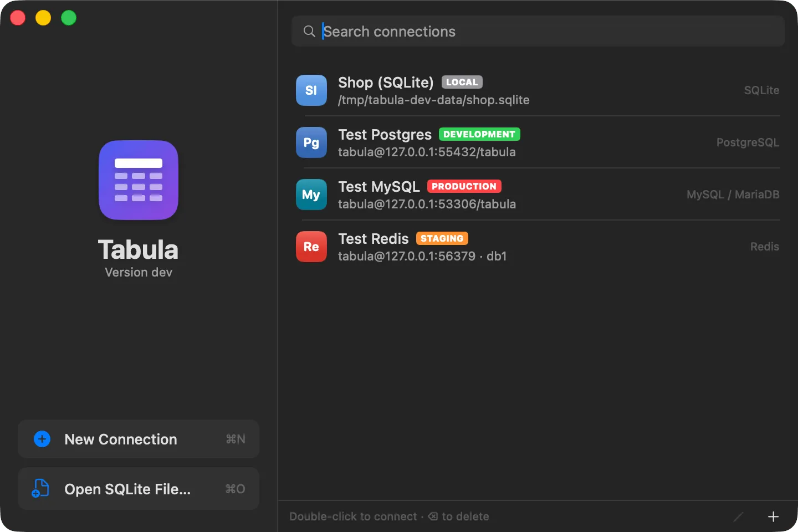Click the plus icon at bottom right
Screen dimensions: 798x532
[773, 516]
